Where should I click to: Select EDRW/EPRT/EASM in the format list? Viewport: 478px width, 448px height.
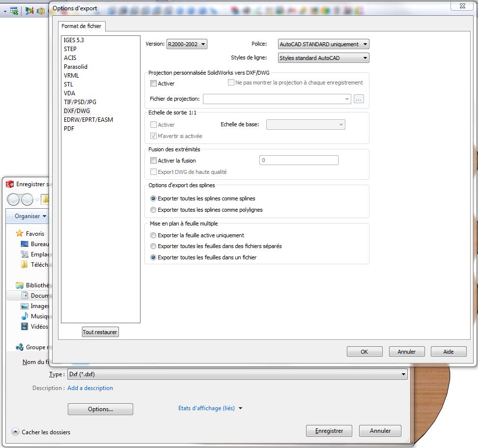pyautogui.click(x=88, y=120)
